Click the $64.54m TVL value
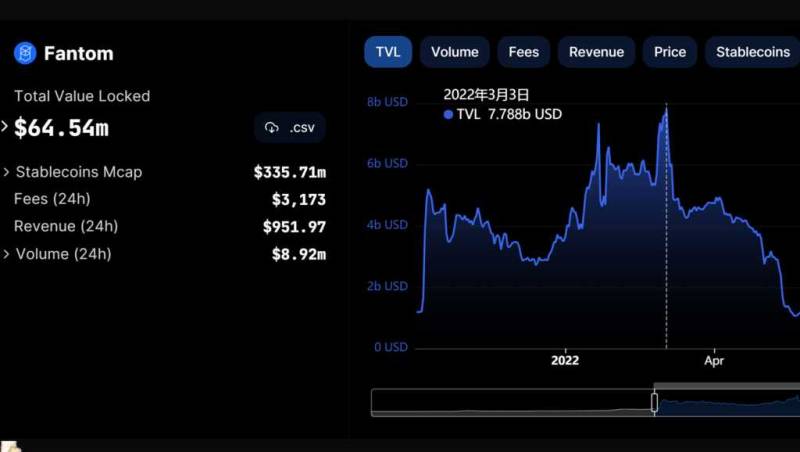This screenshot has width=800, height=452. (x=61, y=128)
